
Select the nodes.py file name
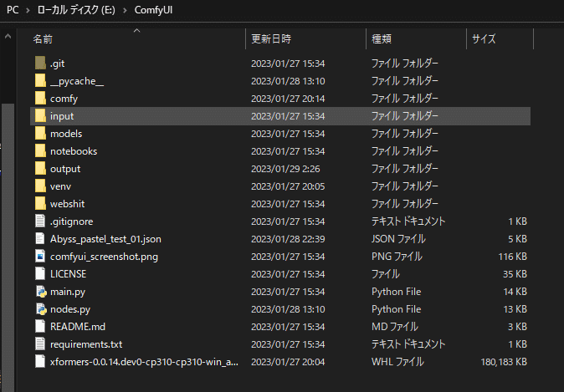click(x=70, y=309)
